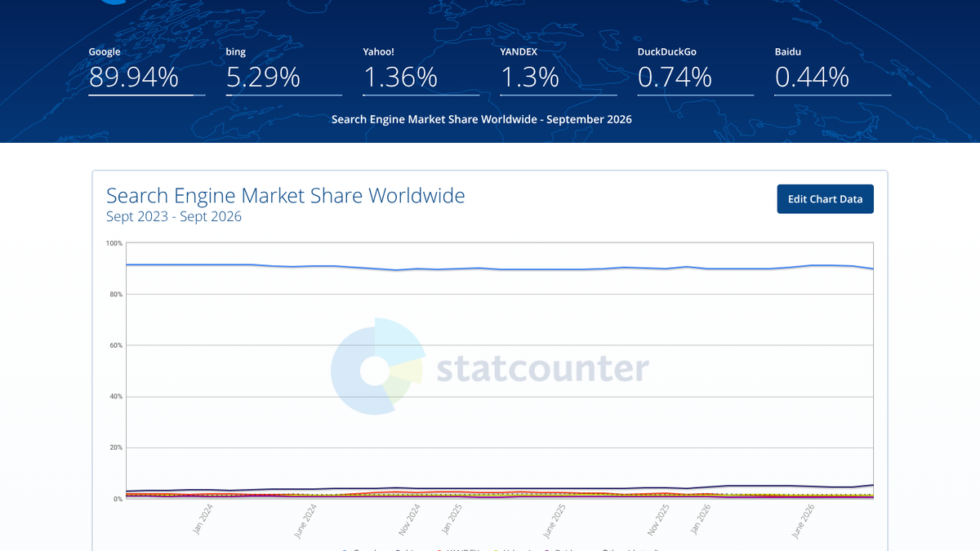Click the blue Google line near 90%

click(x=498, y=269)
